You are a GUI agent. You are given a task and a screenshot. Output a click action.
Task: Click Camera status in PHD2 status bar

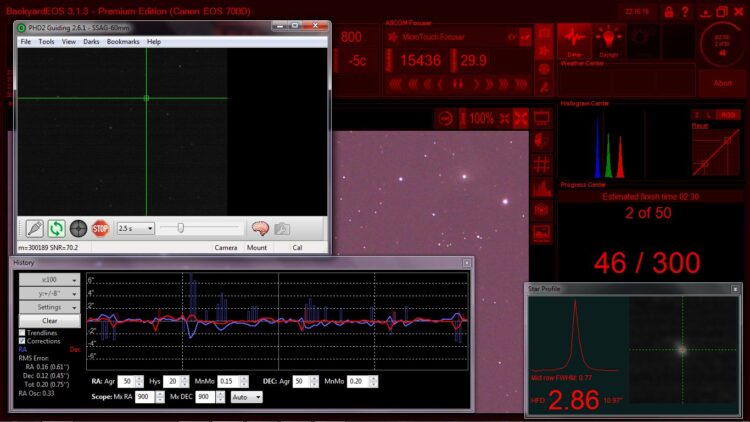pos(226,247)
